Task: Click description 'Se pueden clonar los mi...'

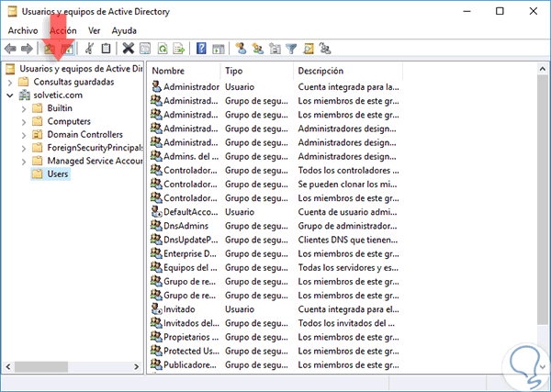Action: pos(347,184)
